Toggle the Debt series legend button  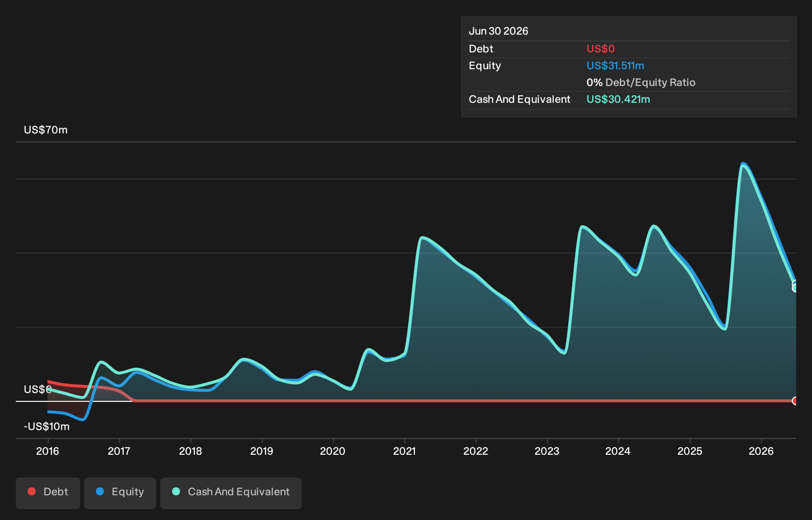pos(48,493)
